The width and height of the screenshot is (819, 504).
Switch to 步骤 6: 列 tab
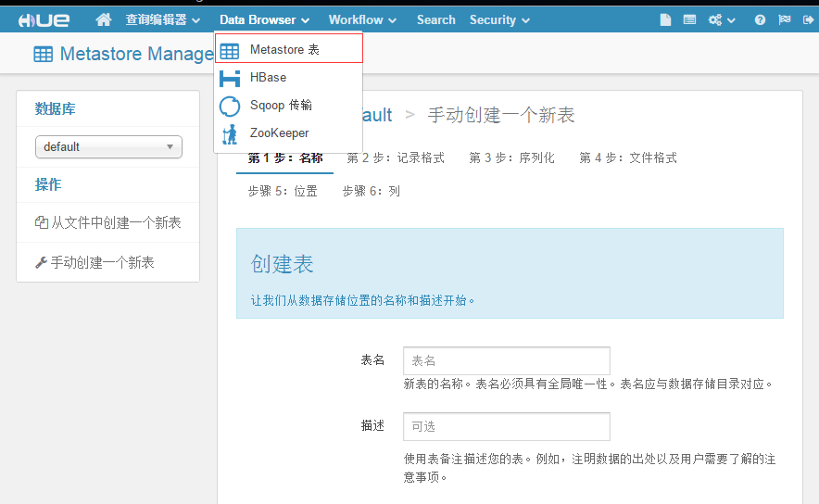tap(372, 191)
